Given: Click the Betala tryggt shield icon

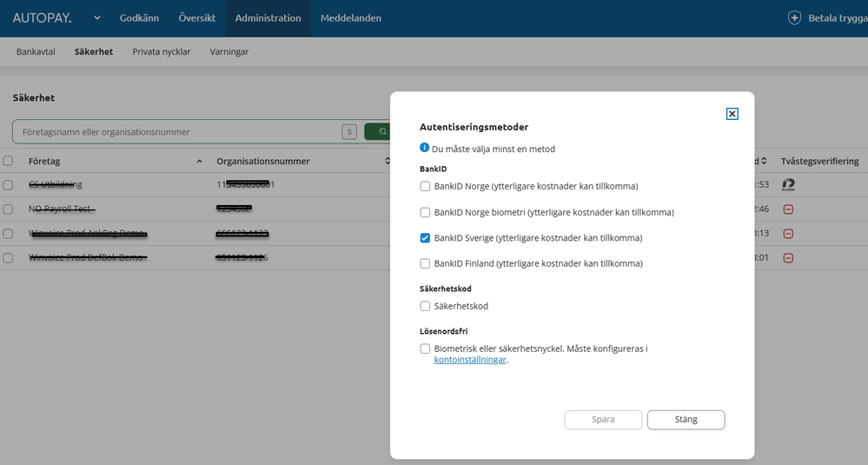Looking at the screenshot, I should tap(794, 17).
